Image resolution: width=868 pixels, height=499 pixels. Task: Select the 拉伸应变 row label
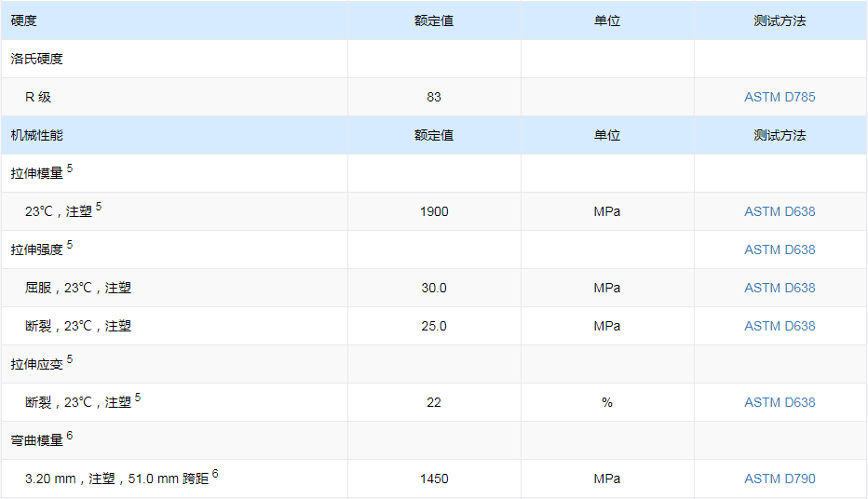click(36, 364)
